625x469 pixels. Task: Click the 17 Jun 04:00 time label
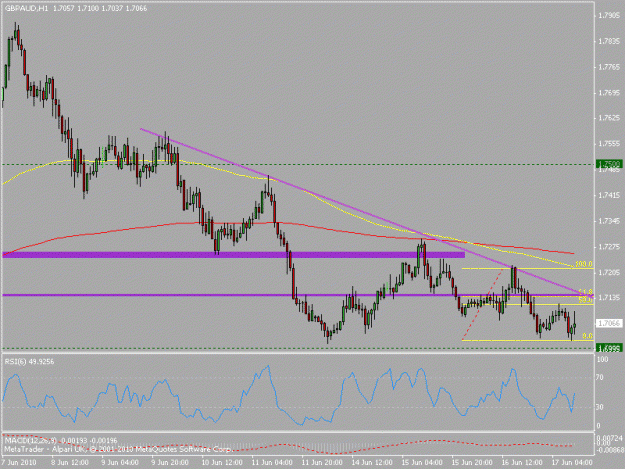coord(572,463)
